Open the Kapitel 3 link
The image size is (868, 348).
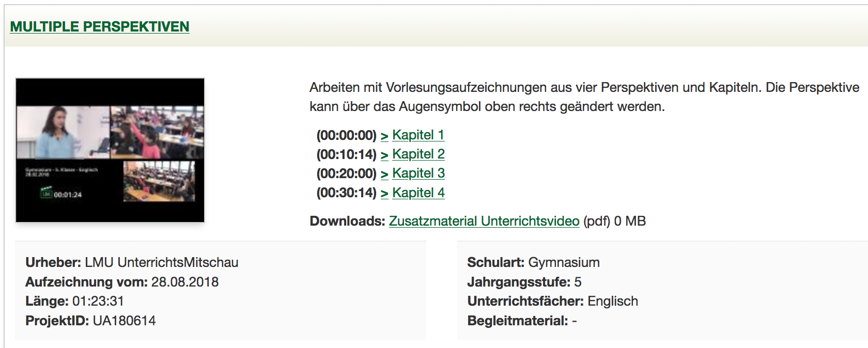(x=419, y=173)
